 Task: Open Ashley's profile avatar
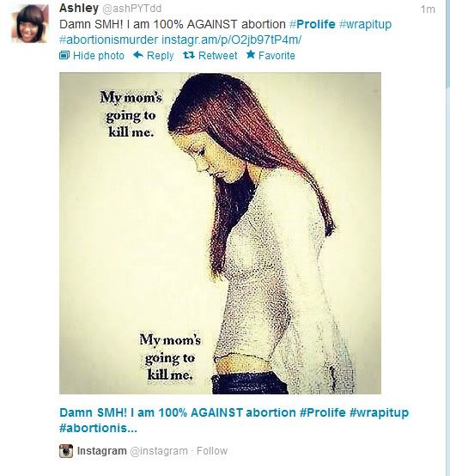click(x=30, y=24)
